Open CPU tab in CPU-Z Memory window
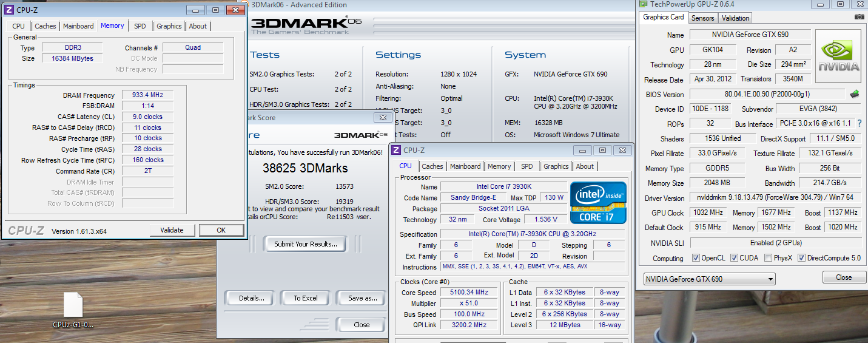 [x=19, y=26]
